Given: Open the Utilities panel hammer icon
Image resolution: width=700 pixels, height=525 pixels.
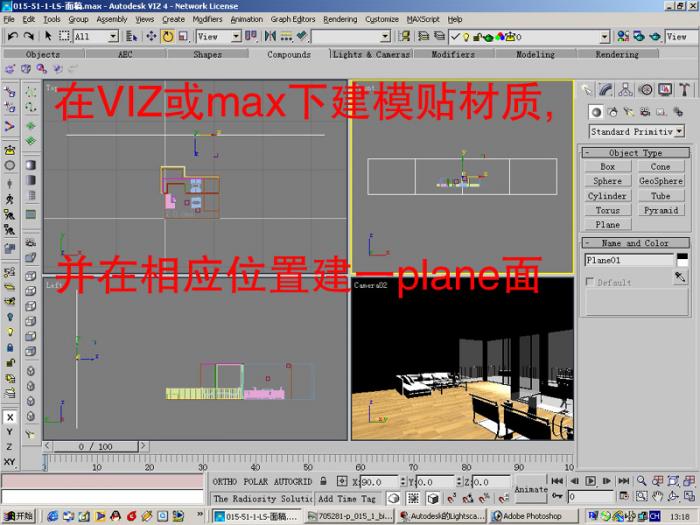Looking at the screenshot, I should point(684,90).
